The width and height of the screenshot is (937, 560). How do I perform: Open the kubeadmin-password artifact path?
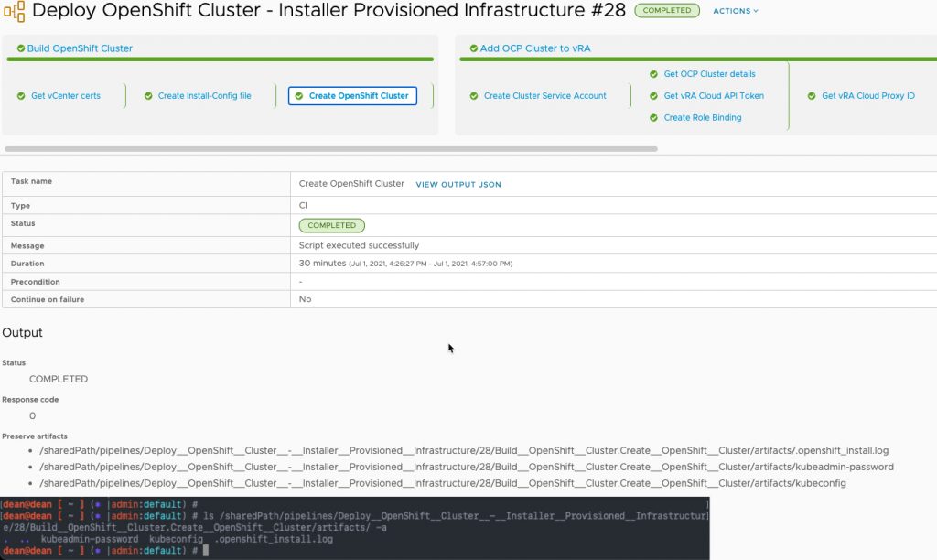tap(467, 467)
